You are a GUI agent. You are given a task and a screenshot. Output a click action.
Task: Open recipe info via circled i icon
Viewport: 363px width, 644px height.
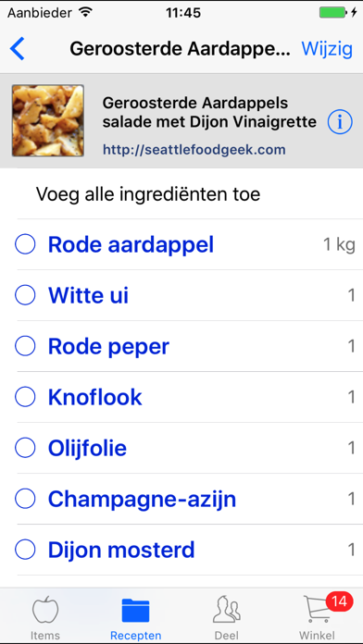(x=340, y=122)
